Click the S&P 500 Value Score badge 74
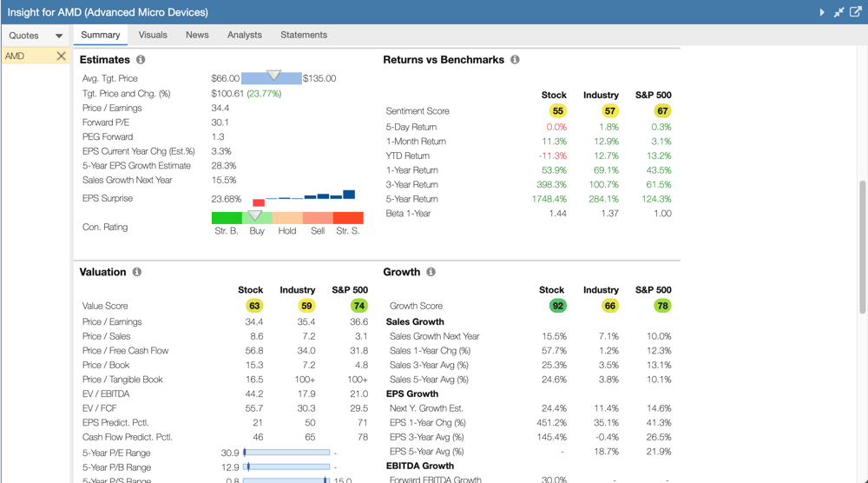This screenshot has width=868, height=483. (x=359, y=306)
